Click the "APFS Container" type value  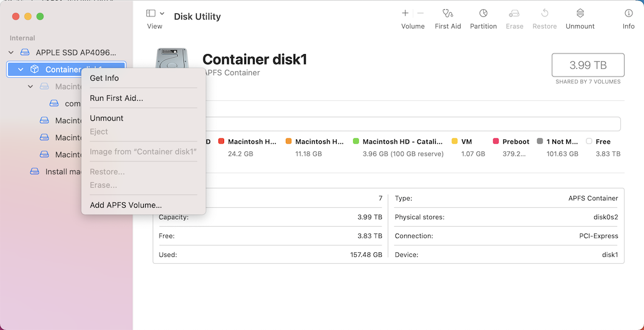pyautogui.click(x=593, y=198)
